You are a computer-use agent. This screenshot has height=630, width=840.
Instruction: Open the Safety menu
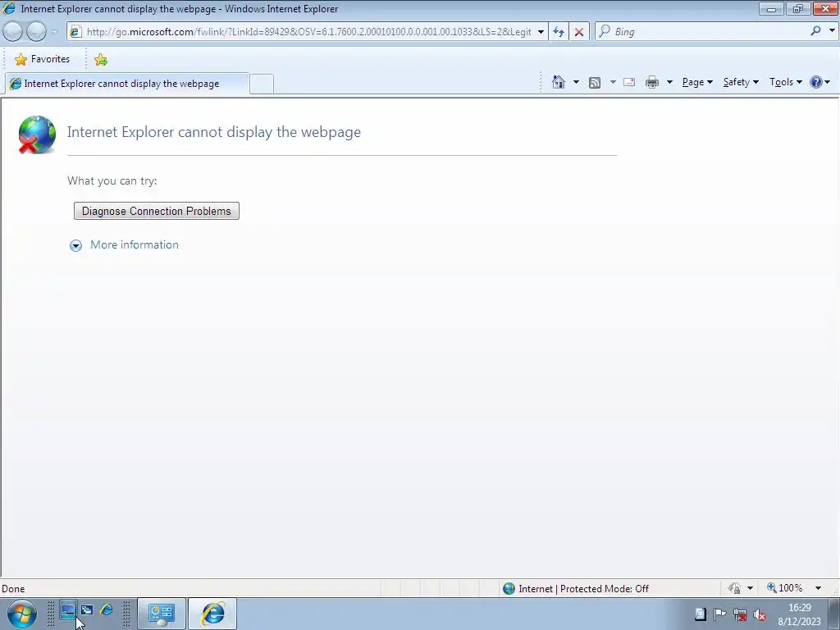[x=741, y=82]
